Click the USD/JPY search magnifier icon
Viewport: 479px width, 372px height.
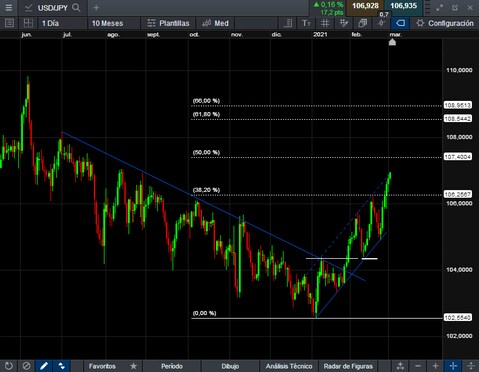[x=76, y=7]
